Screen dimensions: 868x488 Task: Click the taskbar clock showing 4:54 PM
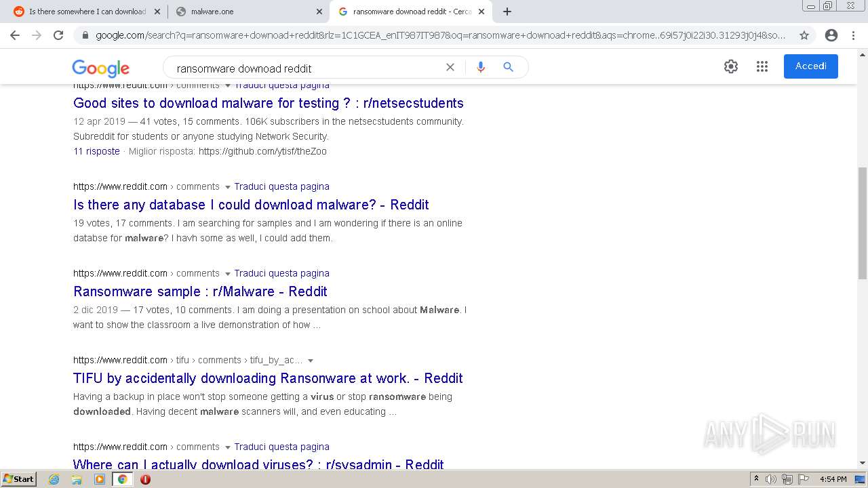click(x=833, y=479)
